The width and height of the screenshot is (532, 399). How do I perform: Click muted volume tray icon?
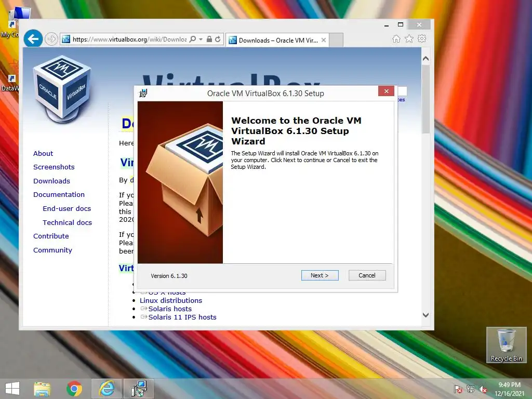point(483,389)
